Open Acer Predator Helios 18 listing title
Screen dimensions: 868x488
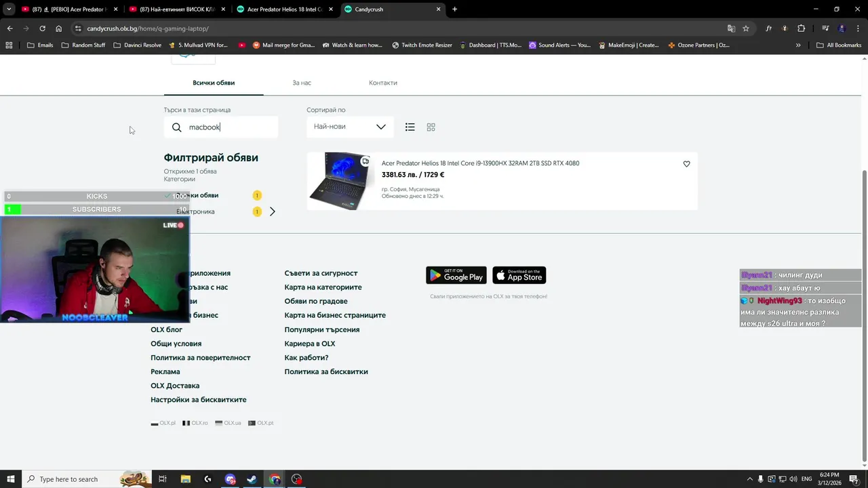tap(480, 163)
